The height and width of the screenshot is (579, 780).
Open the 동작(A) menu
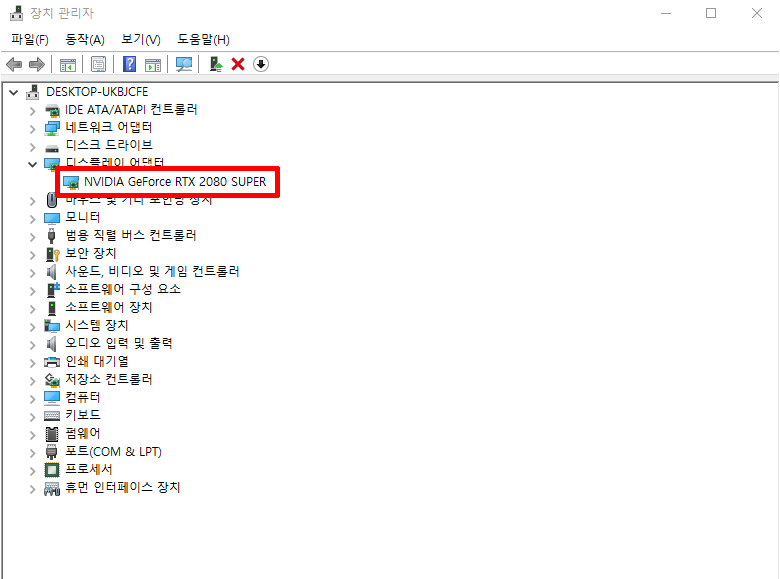(x=85, y=39)
